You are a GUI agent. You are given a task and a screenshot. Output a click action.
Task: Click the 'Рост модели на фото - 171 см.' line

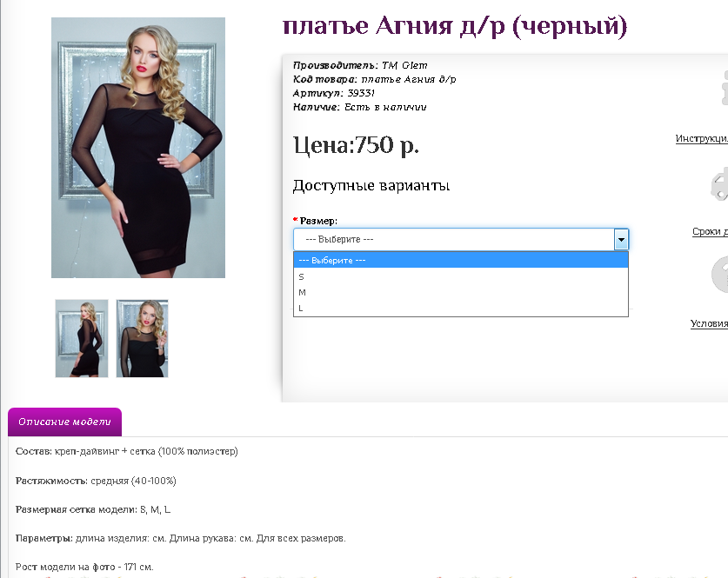(84, 567)
